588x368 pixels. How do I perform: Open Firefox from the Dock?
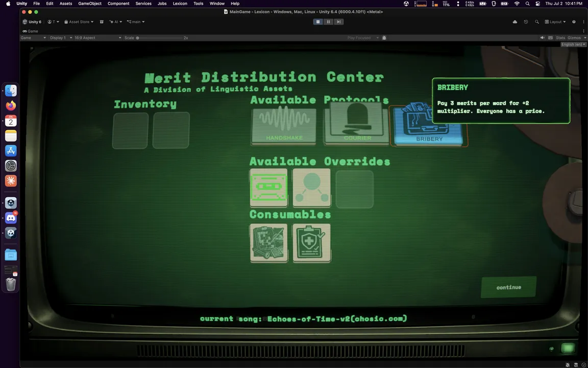coord(11,105)
